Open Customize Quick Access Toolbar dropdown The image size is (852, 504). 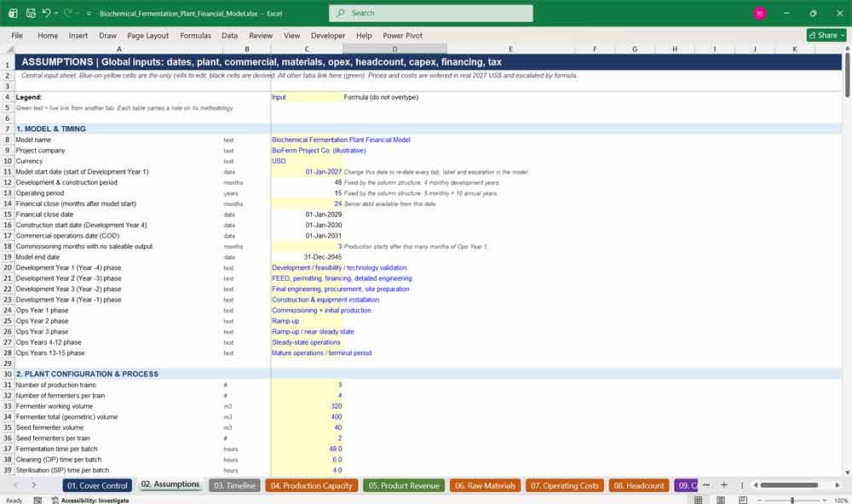89,13
